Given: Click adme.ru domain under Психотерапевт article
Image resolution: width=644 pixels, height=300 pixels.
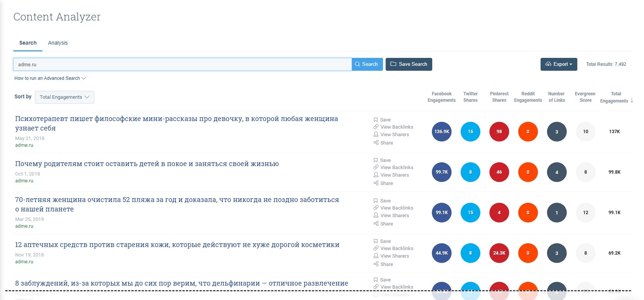Looking at the screenshot, I should point(24,145).
